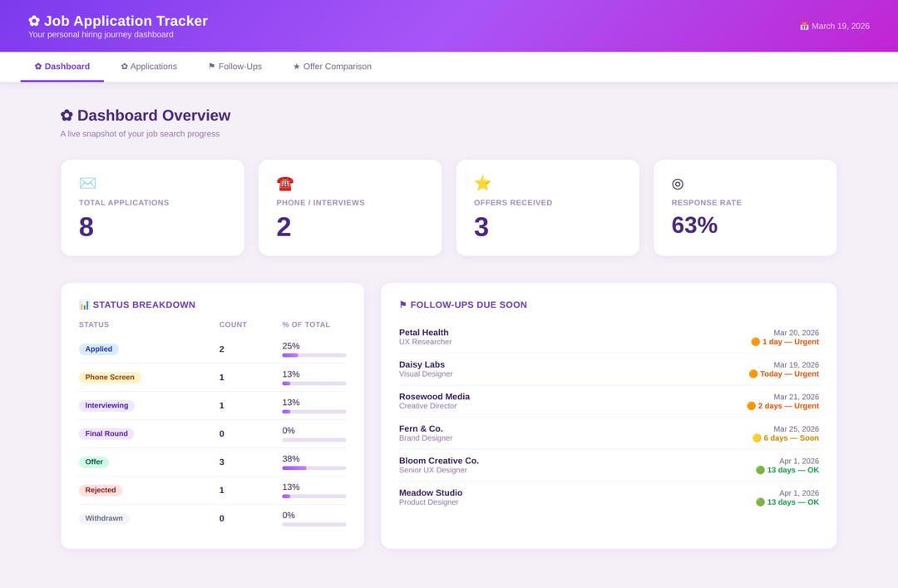Click the March 19, 2026 date in header

[840, 26]
